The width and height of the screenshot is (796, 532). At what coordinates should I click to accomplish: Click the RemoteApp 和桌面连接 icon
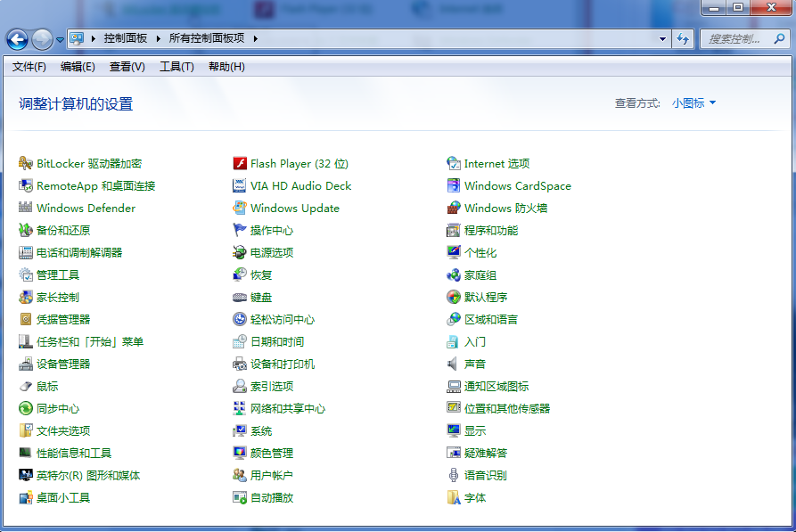coord(25,185)
